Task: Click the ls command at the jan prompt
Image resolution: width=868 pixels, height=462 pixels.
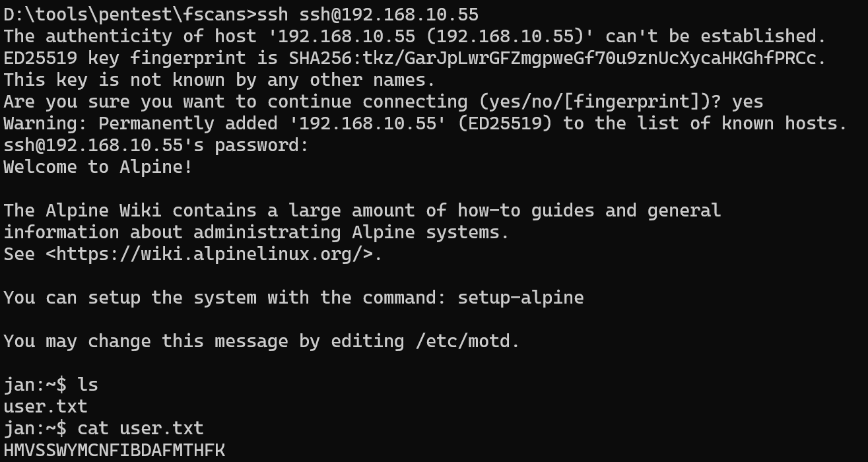Action: tap(87, 385)
